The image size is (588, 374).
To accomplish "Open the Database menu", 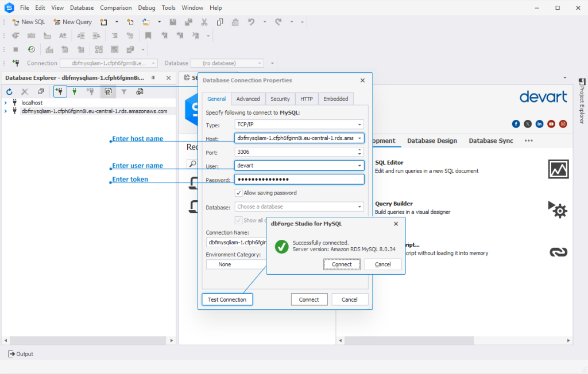I will pos(82,8).
